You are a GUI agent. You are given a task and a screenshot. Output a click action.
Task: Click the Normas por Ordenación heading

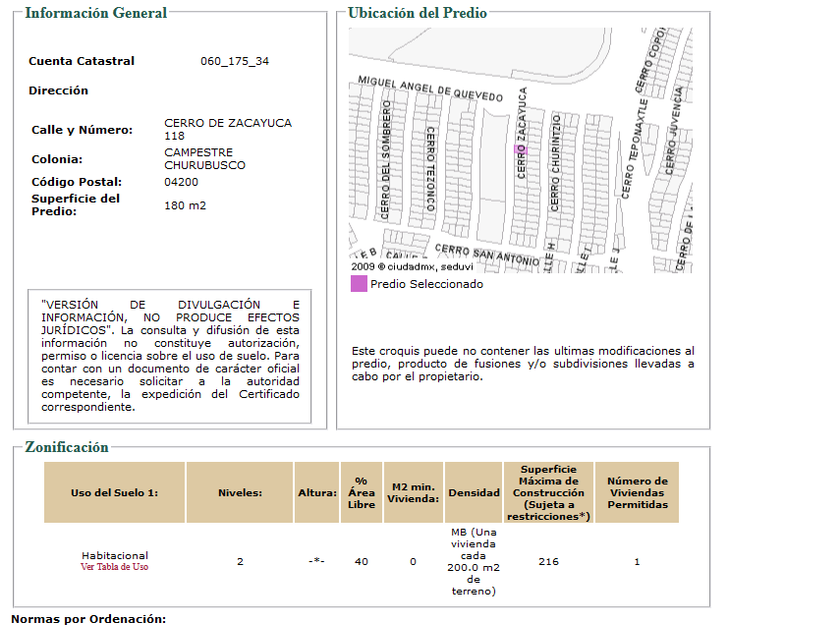click(x=88, y=619)
